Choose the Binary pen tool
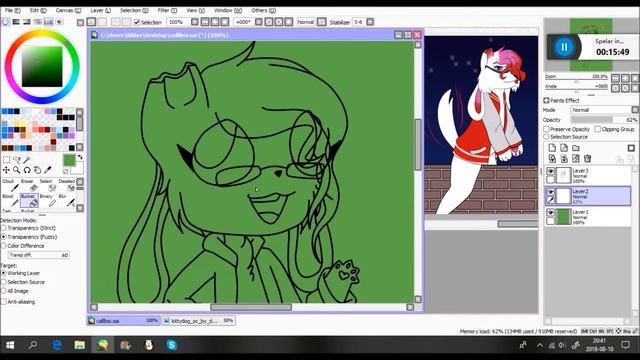Screen dimensions: 640x360 click(48, 200)
